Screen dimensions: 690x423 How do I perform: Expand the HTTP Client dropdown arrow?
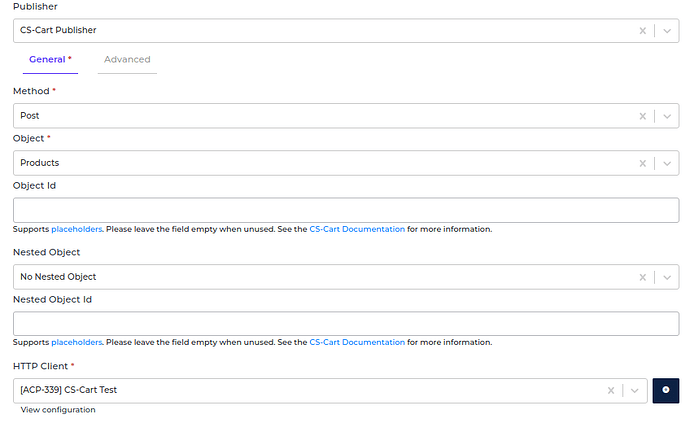point(635,390)
